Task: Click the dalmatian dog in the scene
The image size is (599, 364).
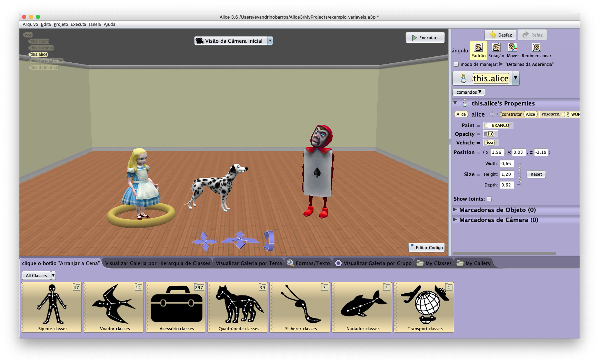Action: 217,187
